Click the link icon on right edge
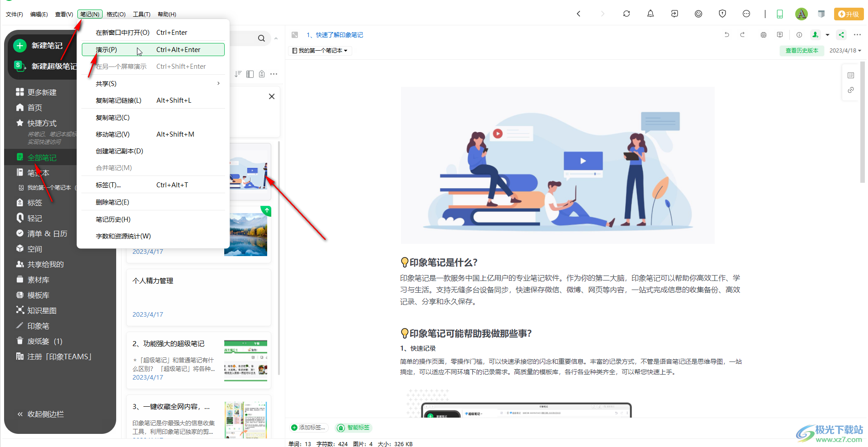The image size is (868, 447). pos(850,90)
